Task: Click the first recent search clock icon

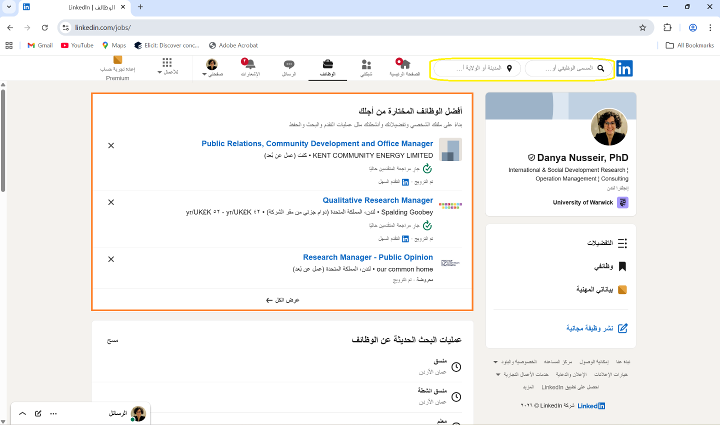Action: pos(456,367)
